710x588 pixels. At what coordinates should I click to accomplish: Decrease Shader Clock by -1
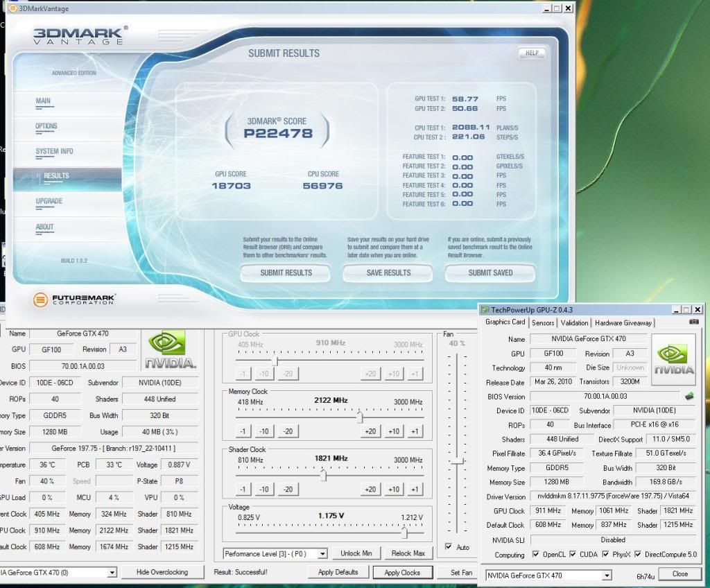[243, 490]
